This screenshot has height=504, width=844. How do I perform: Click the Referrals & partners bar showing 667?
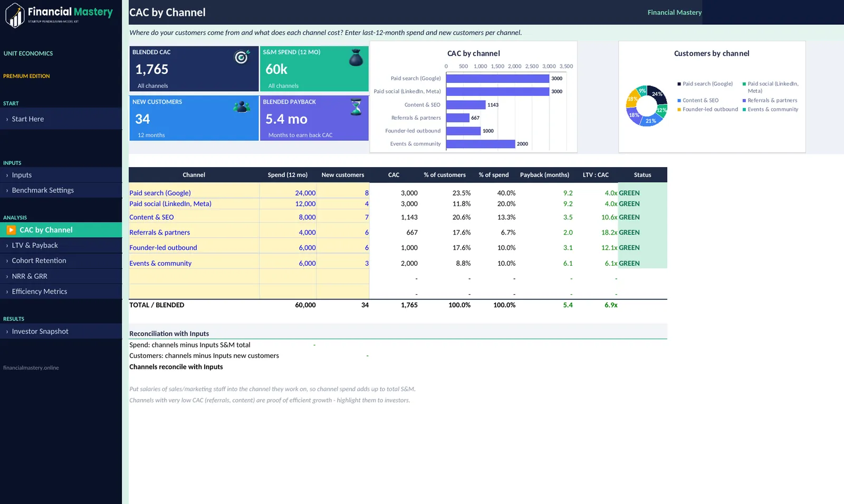click(458, 118)
